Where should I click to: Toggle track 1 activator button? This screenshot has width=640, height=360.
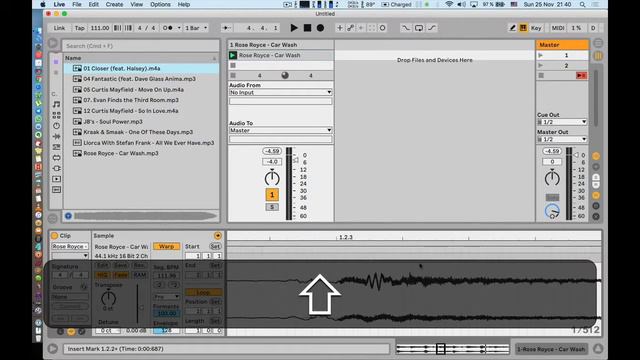272,195
